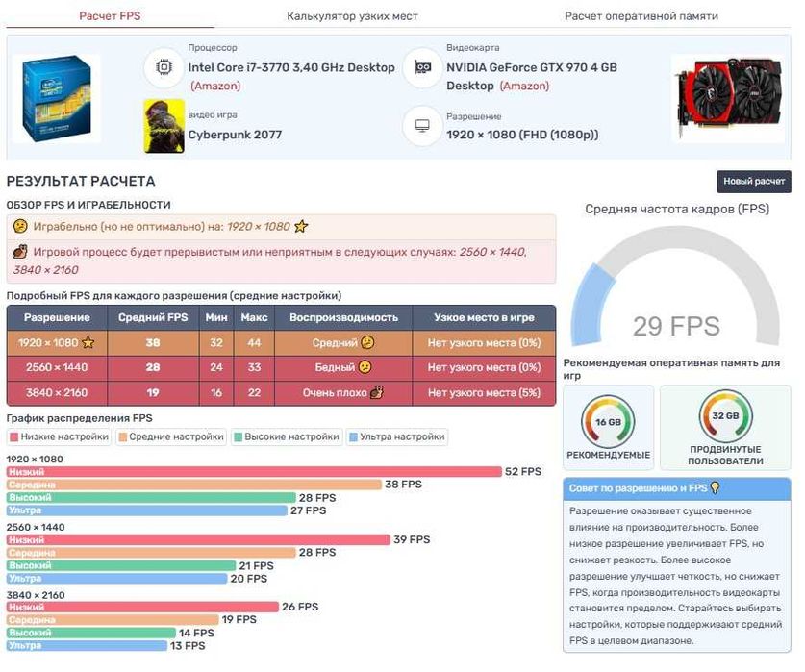Screen dimensions: 805x672
Task: Click average FPS value 38 in table
Action: (153, 342)
